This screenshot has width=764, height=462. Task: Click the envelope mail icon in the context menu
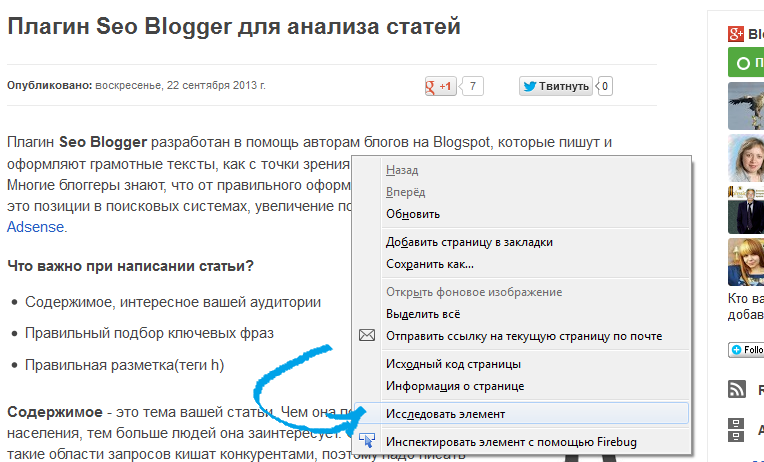pyautogui.click(x=367, y=335)
